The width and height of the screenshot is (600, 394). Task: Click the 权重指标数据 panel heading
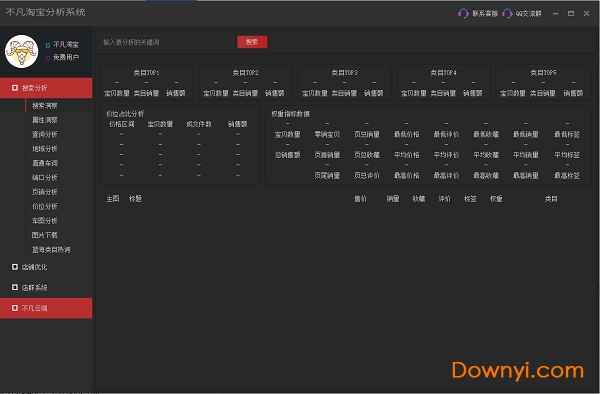coord(290,114)
